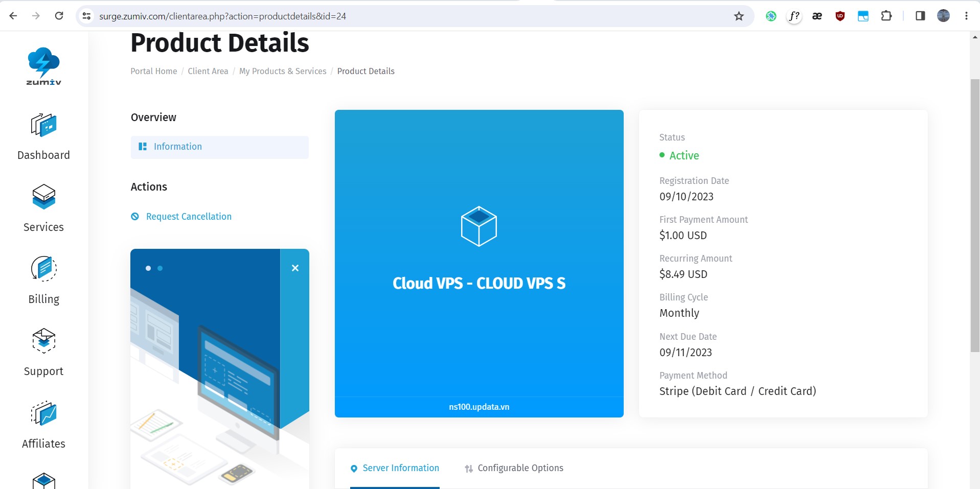This screenshot has width=980, height=489.
Task: Click the registration date 09/10/2023
Action: [x=687, y=197]
